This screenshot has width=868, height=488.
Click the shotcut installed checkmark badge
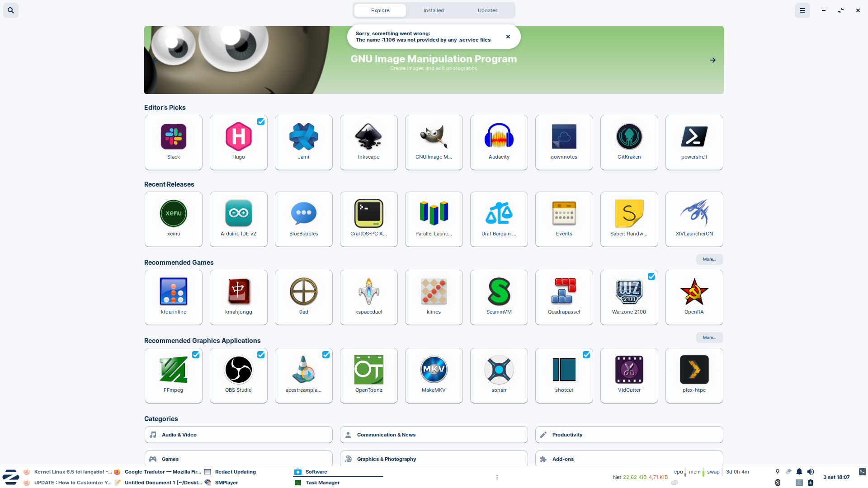pyautogui.click(x=586, y=355)
